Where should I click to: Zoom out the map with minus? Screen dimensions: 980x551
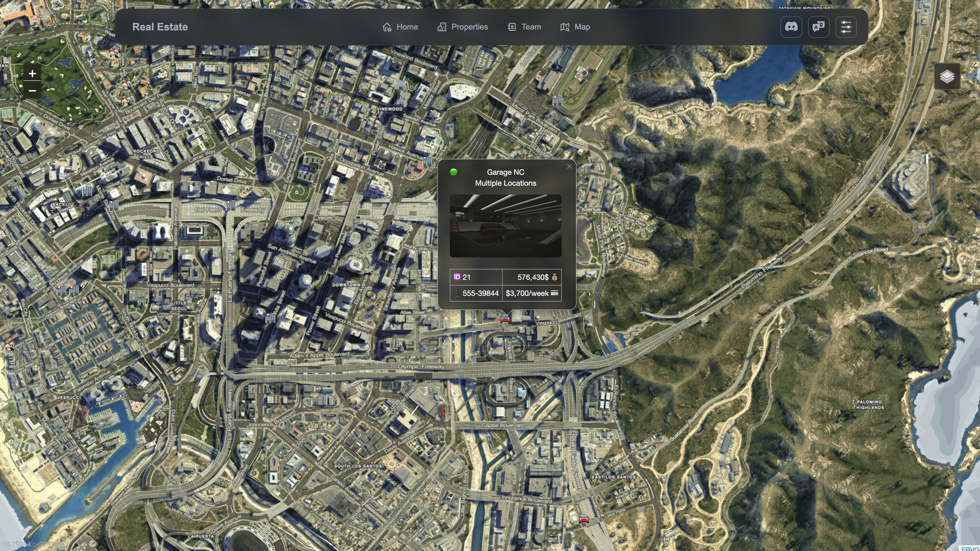click(x=32, y=90)
